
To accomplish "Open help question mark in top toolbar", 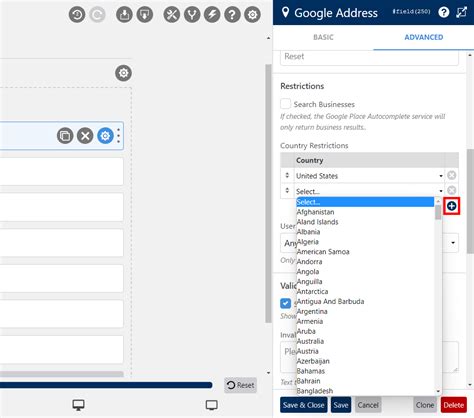I will click(232, 15).
